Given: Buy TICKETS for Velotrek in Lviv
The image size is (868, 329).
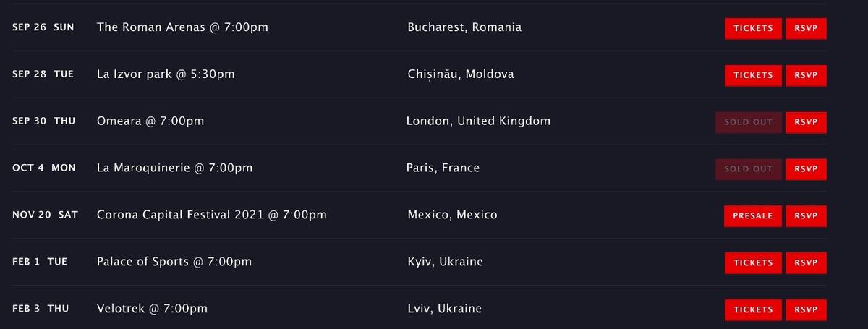Looking at the screenshot, I should (x=753, y=309).
